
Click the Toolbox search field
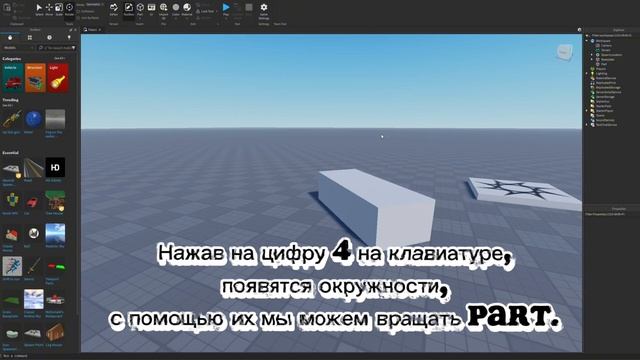pyautogui.click(x=57, y=48)
